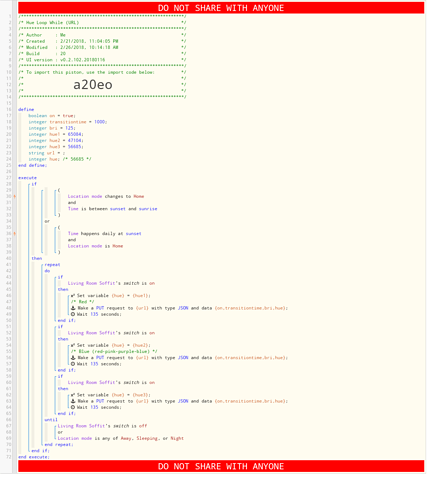Click the 'repeat' statement keyword
Image resolution: width=429 pixels, height=500 pixels.
tap(52, 265)
